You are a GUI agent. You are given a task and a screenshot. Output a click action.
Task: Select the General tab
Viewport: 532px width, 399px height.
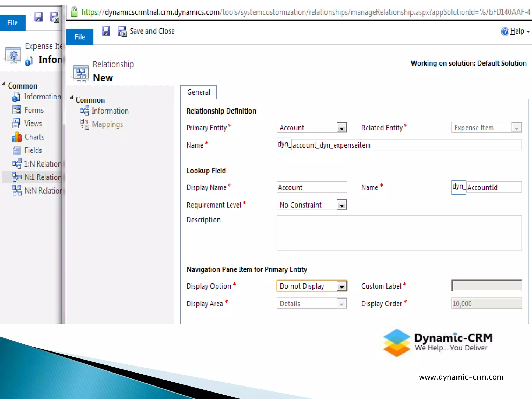199,92
